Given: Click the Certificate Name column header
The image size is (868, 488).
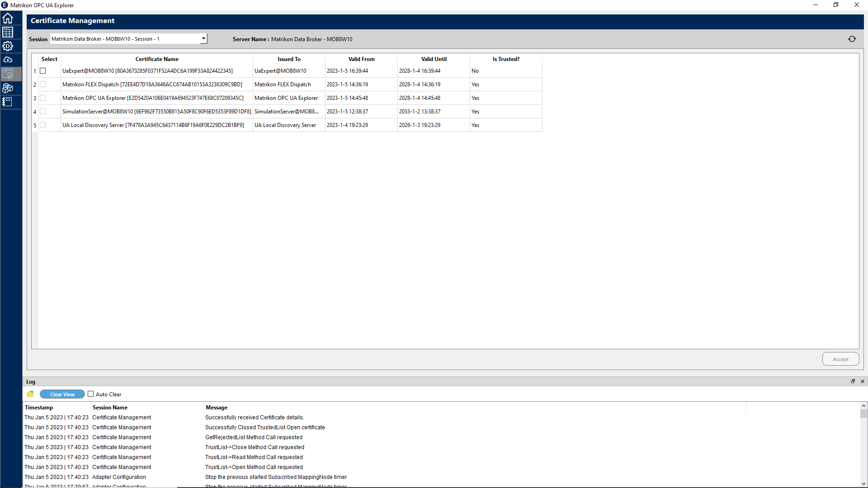Looking at the screenshot, I should click(157, 59).
